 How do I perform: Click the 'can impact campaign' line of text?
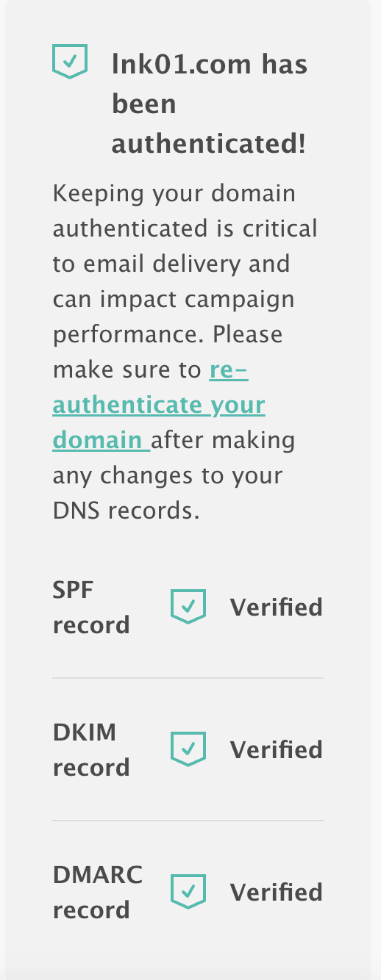tap(174, 300)
